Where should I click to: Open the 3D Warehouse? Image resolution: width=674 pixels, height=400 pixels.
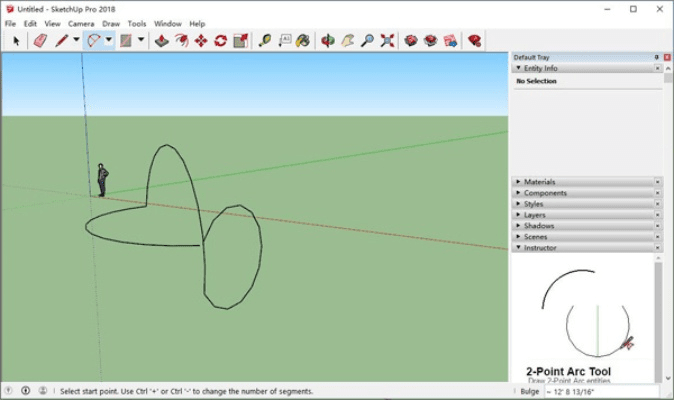pos(411,41)
